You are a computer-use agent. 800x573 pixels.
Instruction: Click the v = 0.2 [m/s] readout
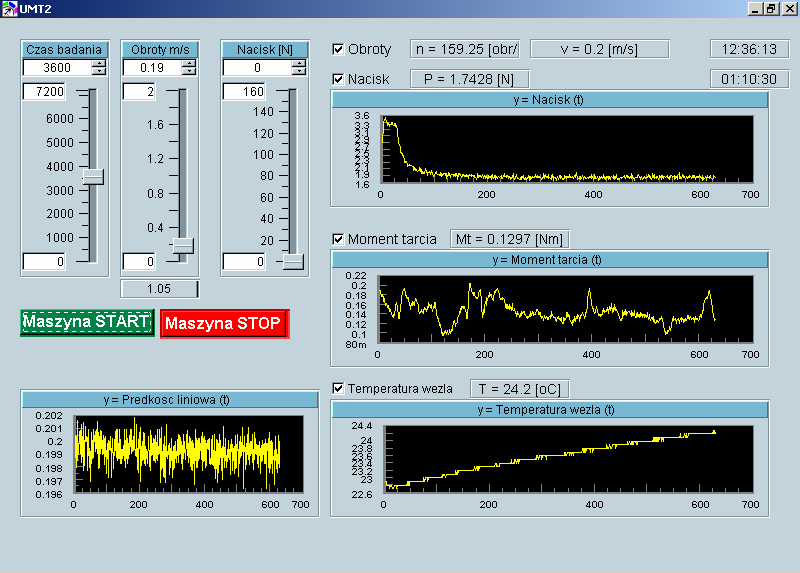click(x=599, y=49)
